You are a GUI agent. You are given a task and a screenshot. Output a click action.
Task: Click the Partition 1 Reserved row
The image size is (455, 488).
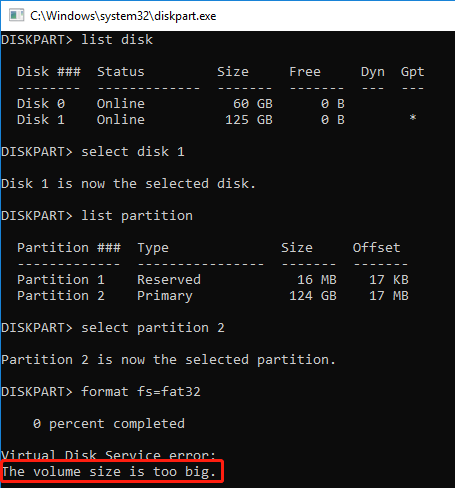[213, 280]
